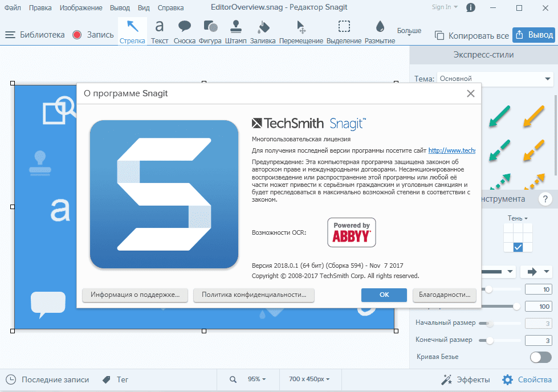Select the Move (Перемещение) tool
The height and width of the screenshot is (392, 558).
[x=301, y=31]
